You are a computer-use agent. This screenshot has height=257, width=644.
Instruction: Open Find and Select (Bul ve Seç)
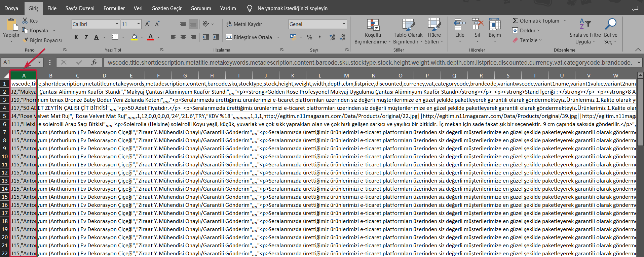610,31
